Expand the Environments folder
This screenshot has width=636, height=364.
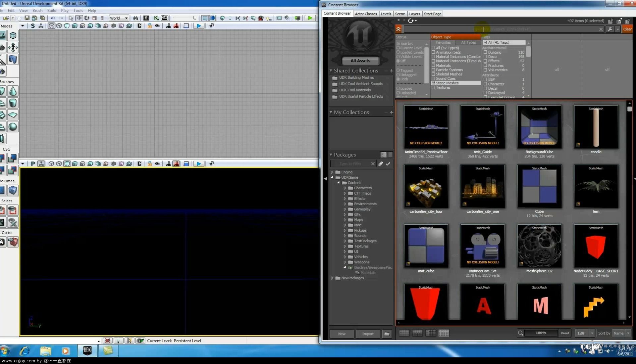[345, 204]
